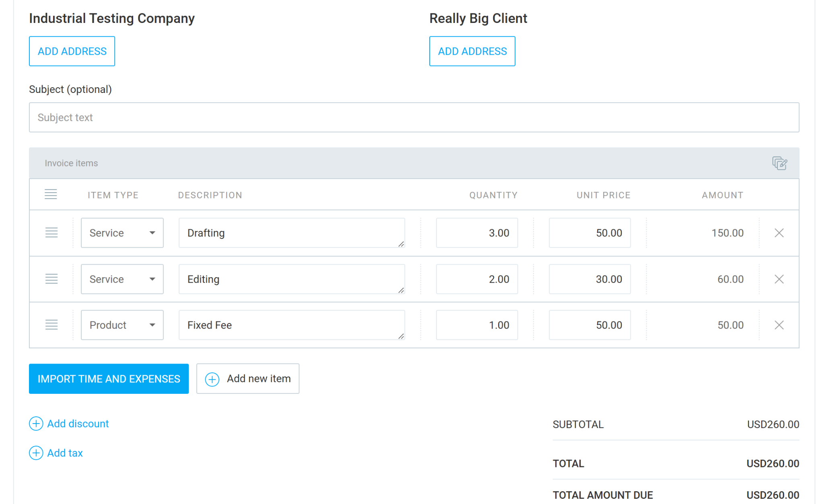The width and height of the screenshot is (824, 504).
Task: Add address for Industrial Testing Company
Action: click(x=72, y=51)
